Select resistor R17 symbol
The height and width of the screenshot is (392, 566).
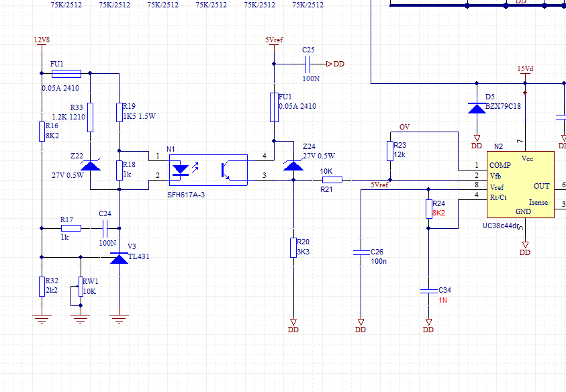[x=71, y=228]
